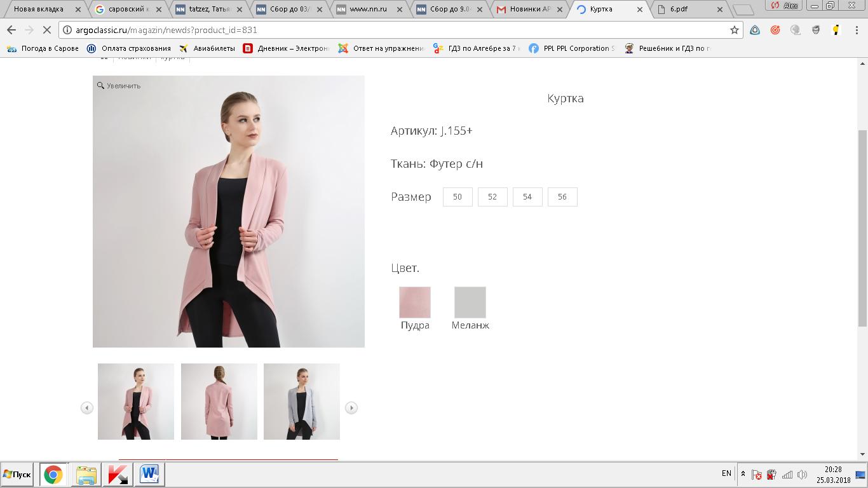Switch to the Сбор до 03 tab
The height and width of the screenshot is (488, 868).
[289, 10]
